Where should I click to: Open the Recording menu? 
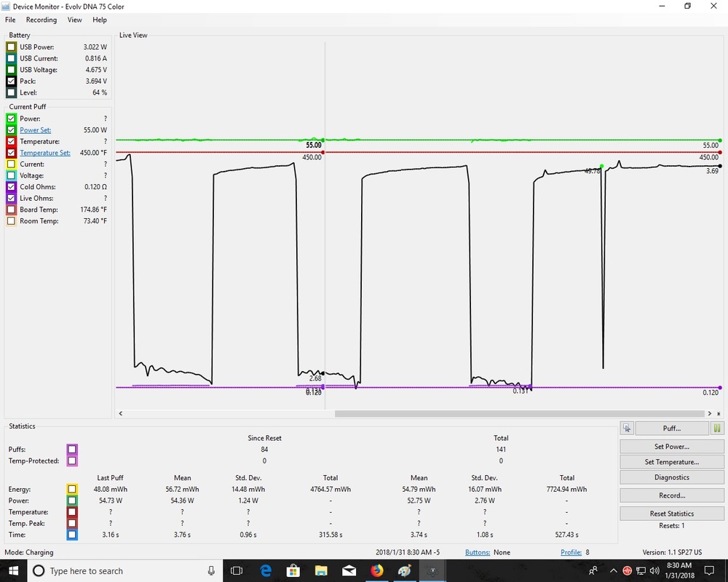[41, 20]
